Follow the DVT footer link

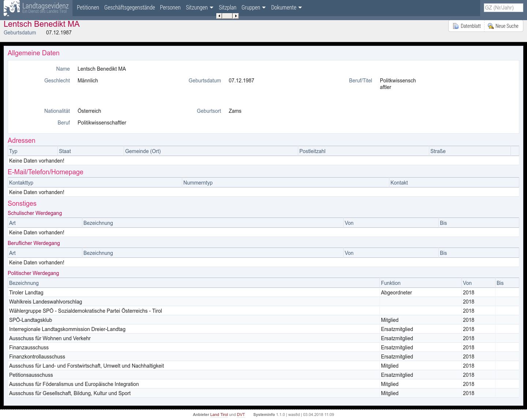click(x=241, y=415)
